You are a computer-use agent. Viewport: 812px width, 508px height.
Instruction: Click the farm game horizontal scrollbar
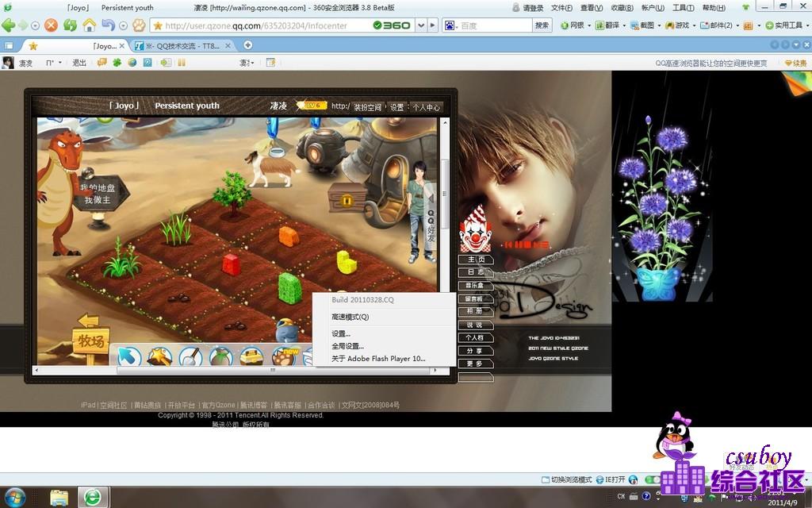[x=272, y=370]
